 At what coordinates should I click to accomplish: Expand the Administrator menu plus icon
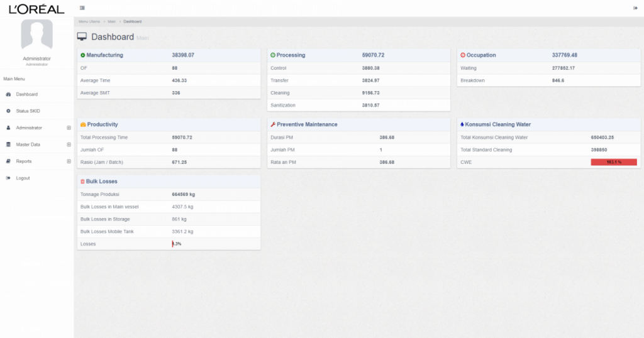69,128
